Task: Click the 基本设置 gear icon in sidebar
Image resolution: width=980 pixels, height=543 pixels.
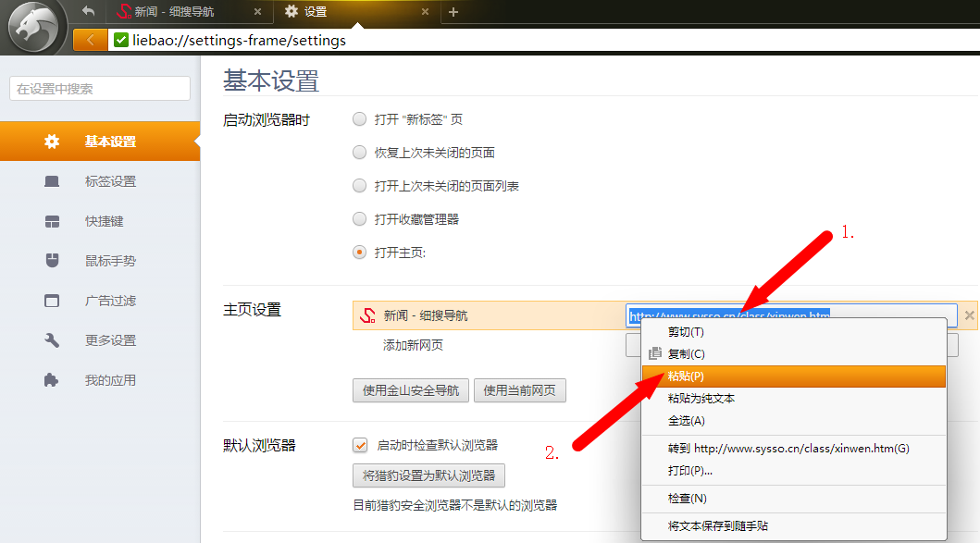Action: (52, 142)
